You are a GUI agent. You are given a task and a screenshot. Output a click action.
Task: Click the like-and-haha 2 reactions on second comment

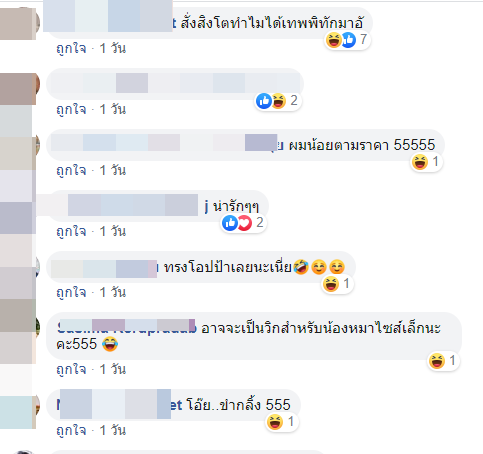click(278, 101)
